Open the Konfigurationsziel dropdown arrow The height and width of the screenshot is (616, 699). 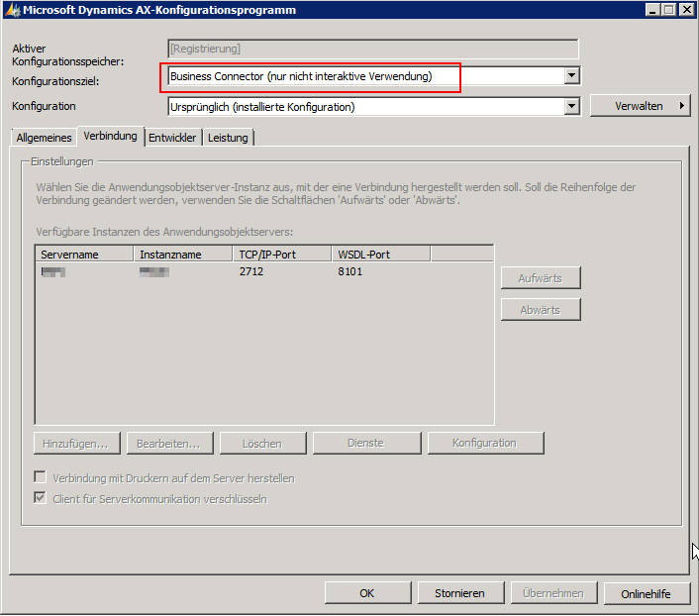(x=571, y=76)
